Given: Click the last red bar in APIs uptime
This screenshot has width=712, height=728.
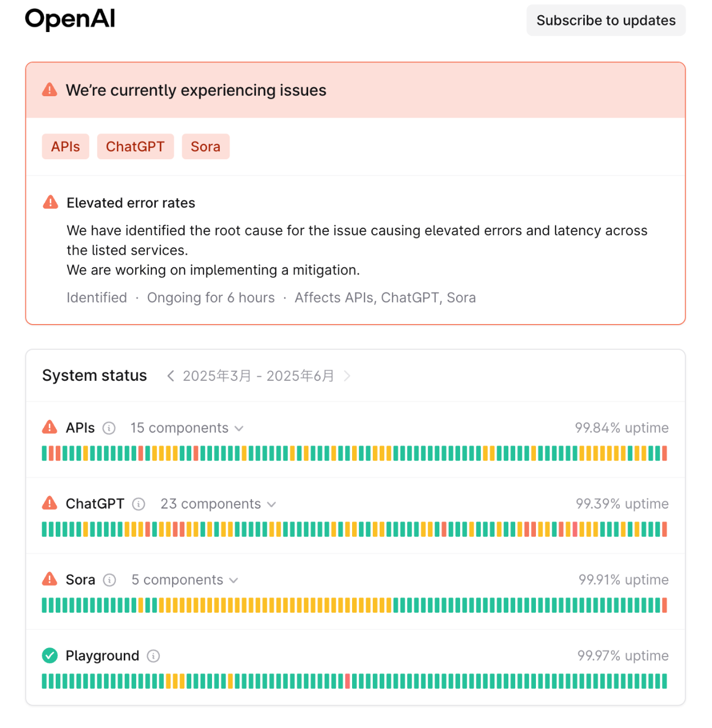Looking at the screenshot, I should coord(664,453).
